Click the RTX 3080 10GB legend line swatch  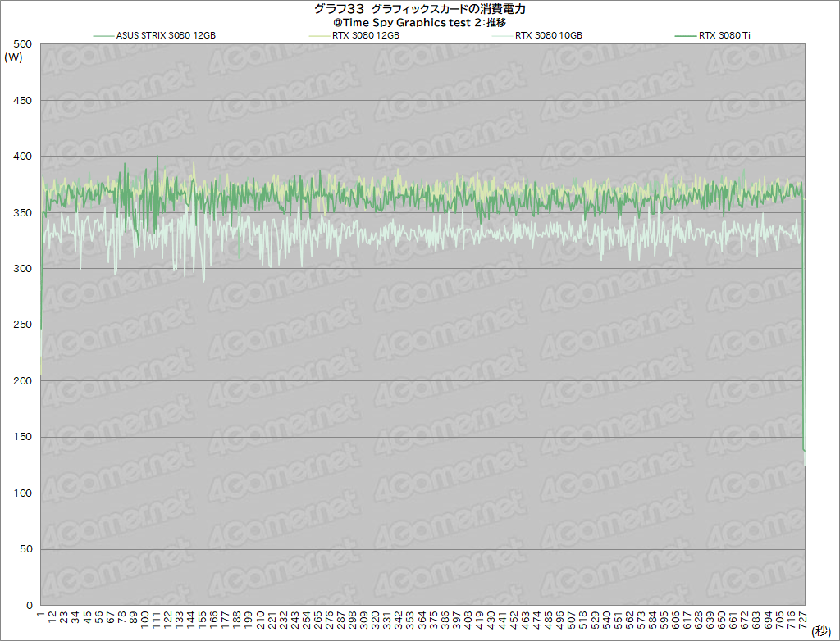(501, 36)
